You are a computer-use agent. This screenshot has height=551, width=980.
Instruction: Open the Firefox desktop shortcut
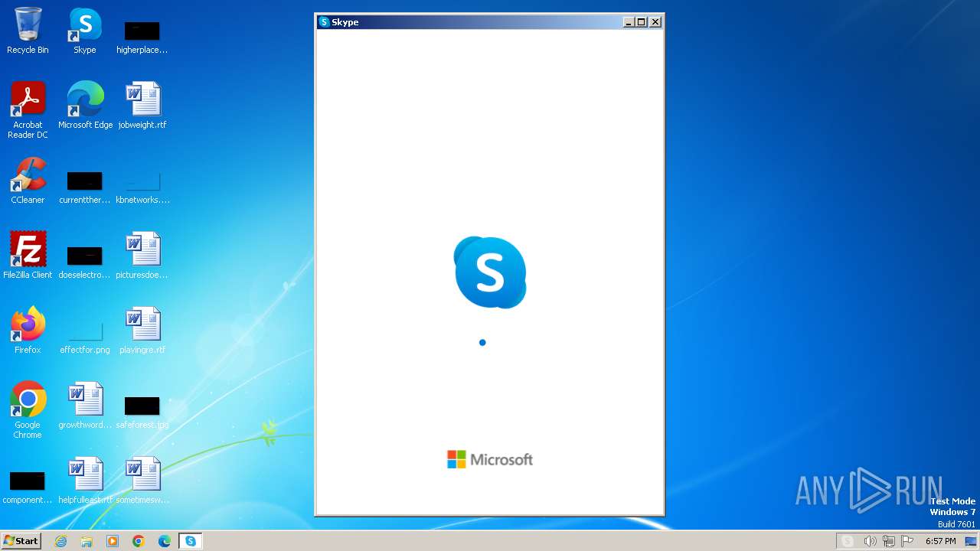pyautogui.click(x=28, y=330)
